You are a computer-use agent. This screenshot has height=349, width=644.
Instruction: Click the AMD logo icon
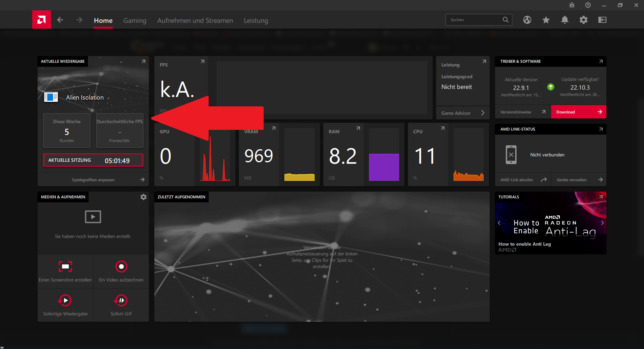click(42, 20)
